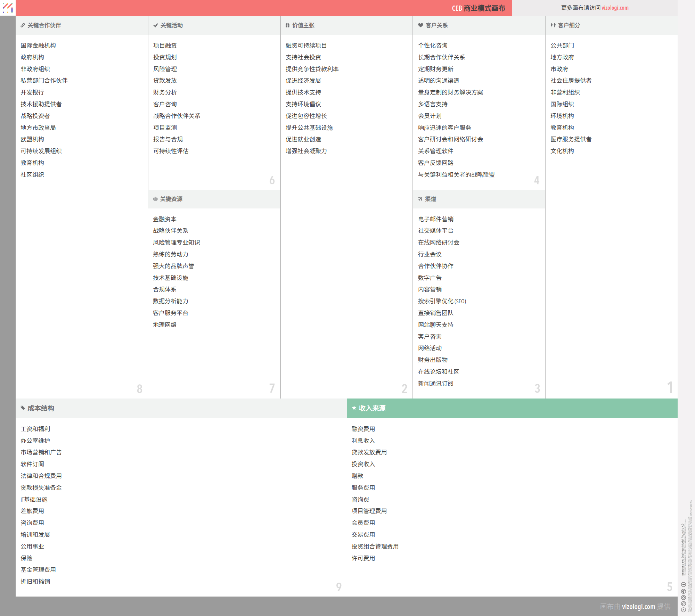Click the globe icon beside 关键资源
695x616 pixels.
tap(155, 199)
